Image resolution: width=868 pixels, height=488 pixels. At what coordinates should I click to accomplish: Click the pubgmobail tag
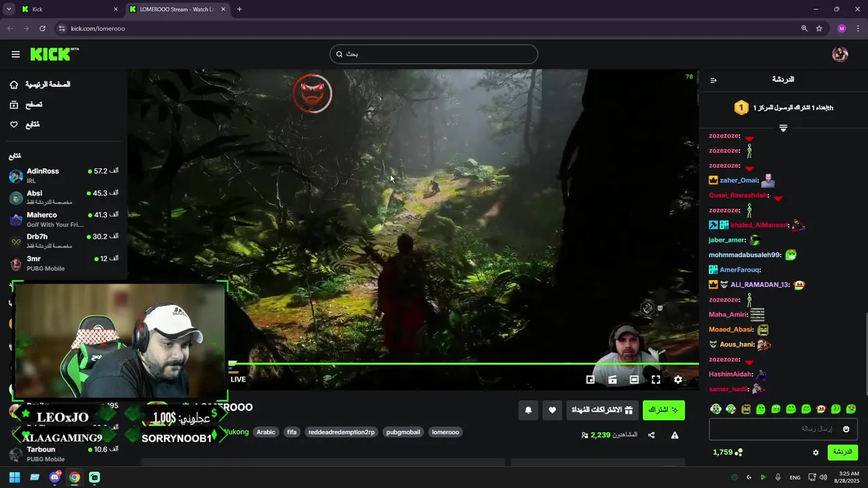coord(403,432)
